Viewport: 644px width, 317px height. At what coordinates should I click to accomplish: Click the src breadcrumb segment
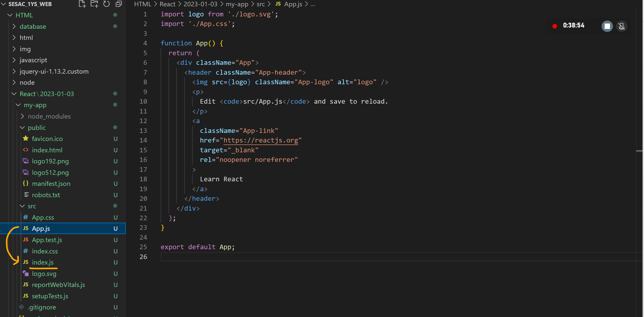260,4
